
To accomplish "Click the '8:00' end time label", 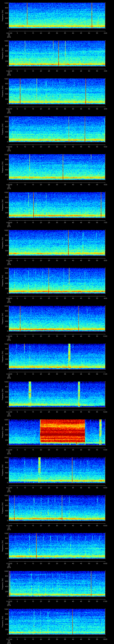I will click(105, 261).
